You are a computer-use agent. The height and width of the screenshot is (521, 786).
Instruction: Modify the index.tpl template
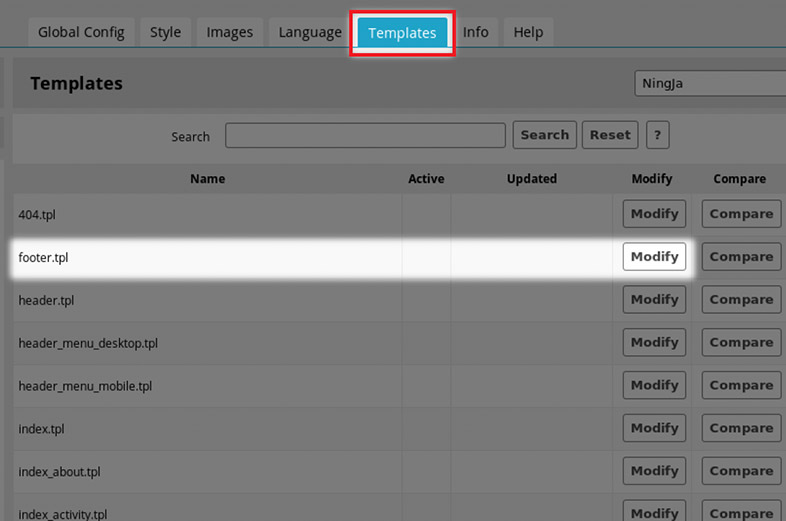654,428
